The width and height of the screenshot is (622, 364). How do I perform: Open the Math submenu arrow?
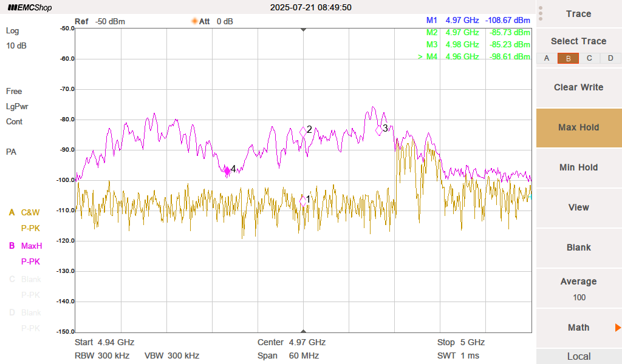(x=617, y=328)
